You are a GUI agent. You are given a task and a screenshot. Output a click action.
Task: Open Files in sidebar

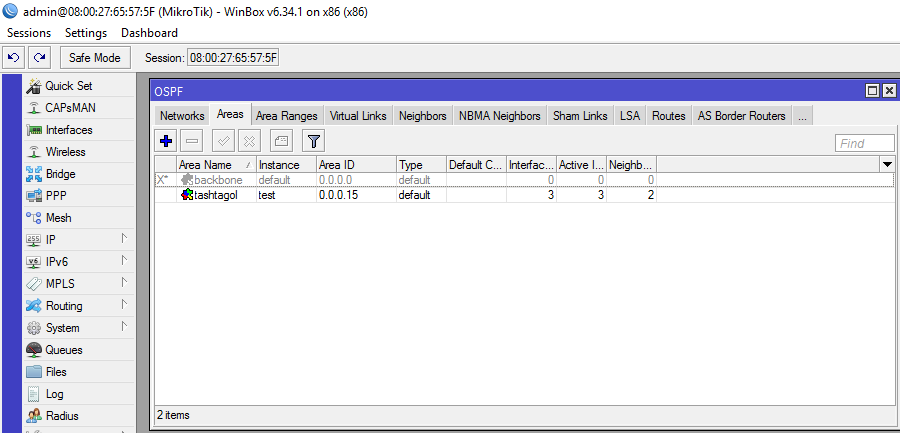56,372
